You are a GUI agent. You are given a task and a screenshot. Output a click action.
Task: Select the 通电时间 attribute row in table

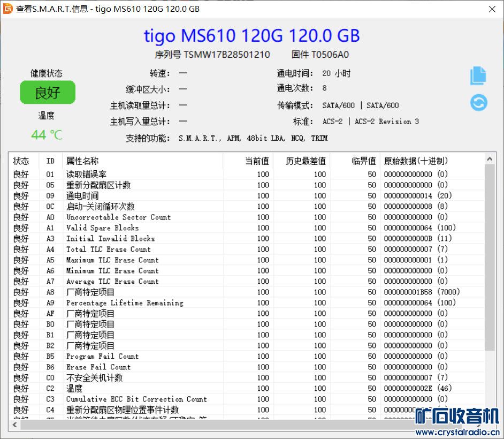[247, 195]
